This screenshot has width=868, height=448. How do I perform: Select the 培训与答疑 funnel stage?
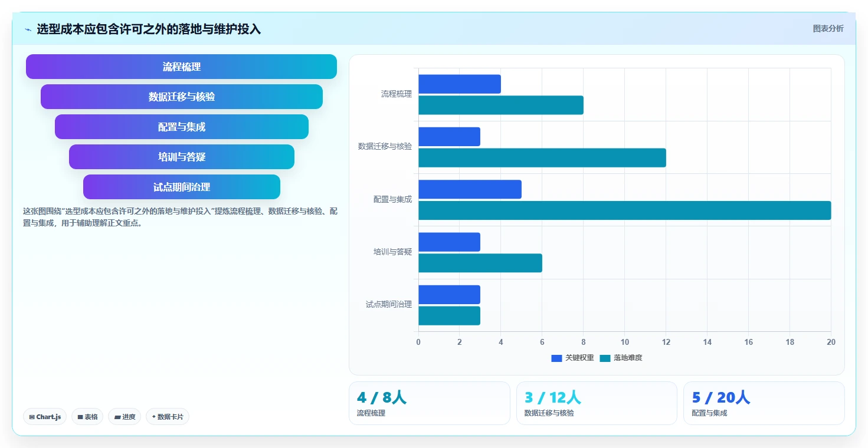[181, 157]
